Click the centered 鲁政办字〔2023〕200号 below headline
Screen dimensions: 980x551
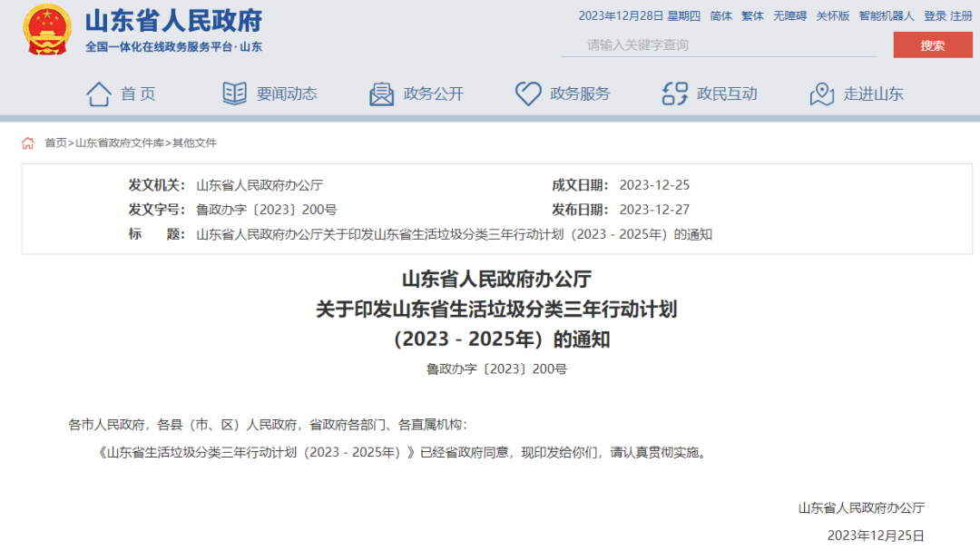496,369
